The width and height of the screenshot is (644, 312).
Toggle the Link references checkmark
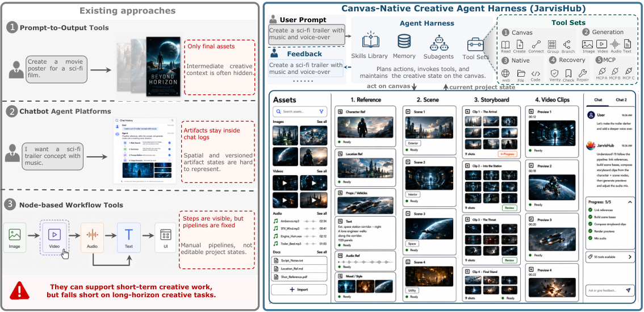pyautogui.click(x=590, y=210)
